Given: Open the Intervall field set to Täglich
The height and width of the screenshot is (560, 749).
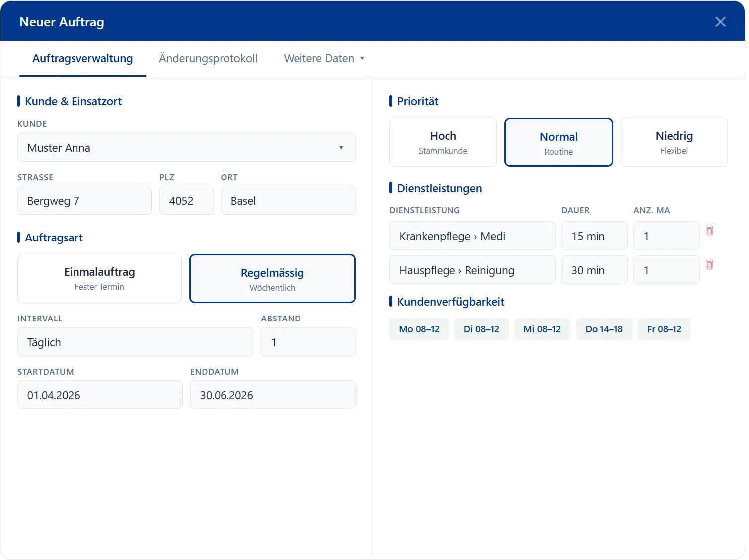Looking at the screenshot, I should click(135, 342).
